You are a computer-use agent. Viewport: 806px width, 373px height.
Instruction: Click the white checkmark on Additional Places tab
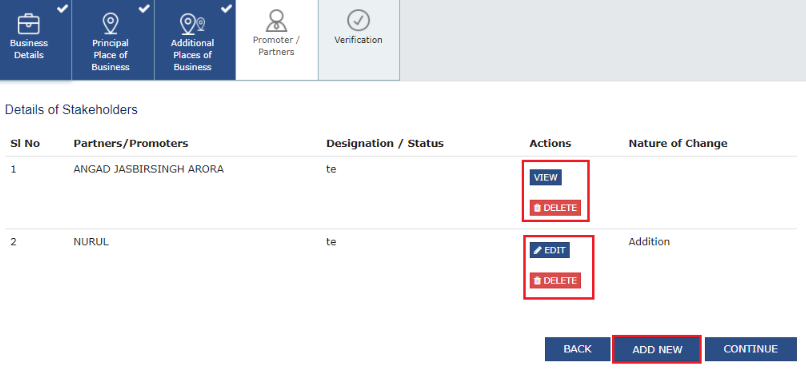coord(227,8)
